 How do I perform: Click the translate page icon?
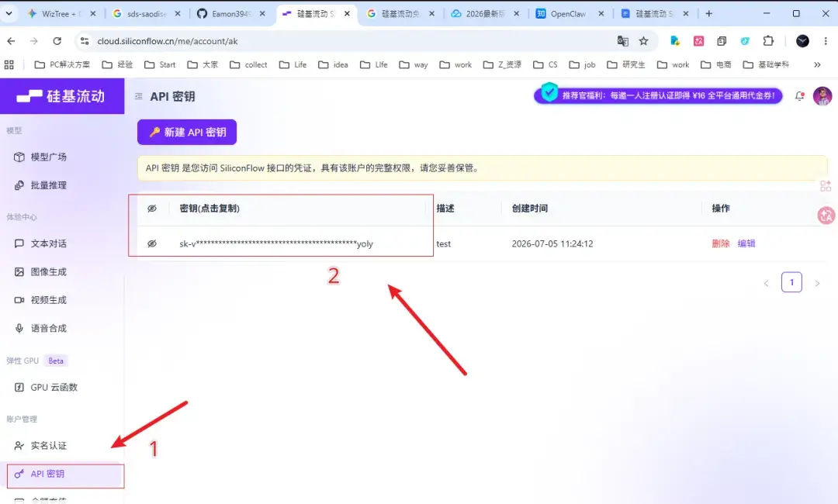(622, 41)
